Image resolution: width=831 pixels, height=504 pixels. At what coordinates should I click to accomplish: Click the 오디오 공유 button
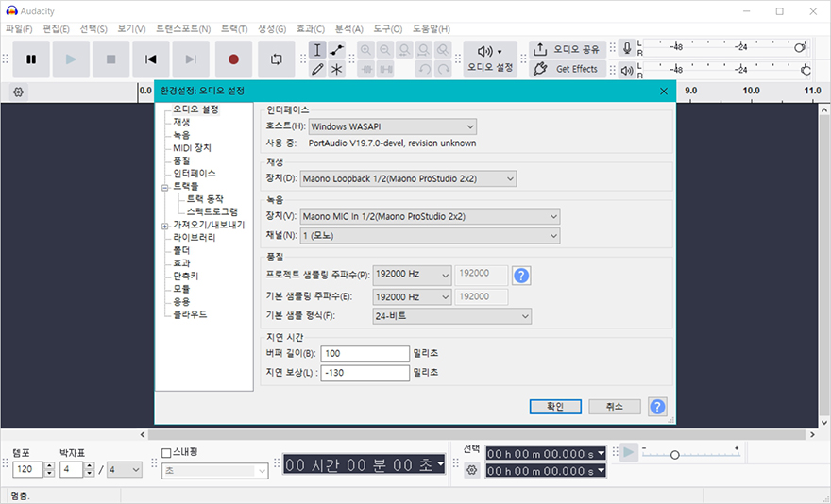point(568,49)
